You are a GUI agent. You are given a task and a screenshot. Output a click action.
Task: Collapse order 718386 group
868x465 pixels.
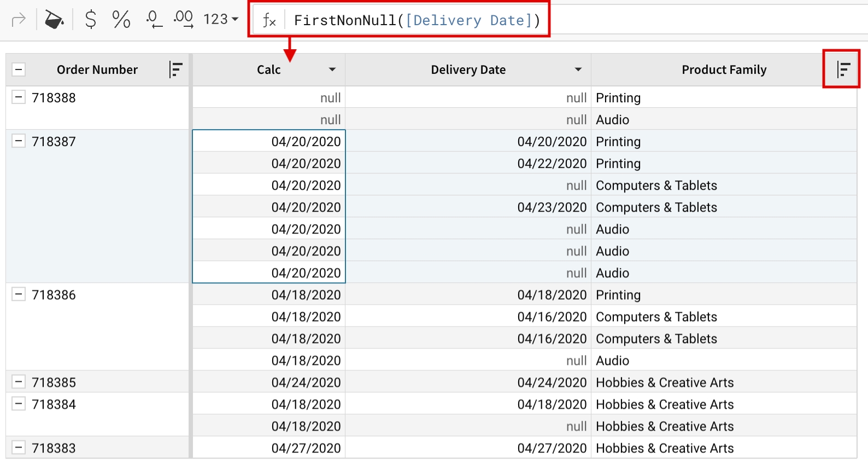point(19,294)
